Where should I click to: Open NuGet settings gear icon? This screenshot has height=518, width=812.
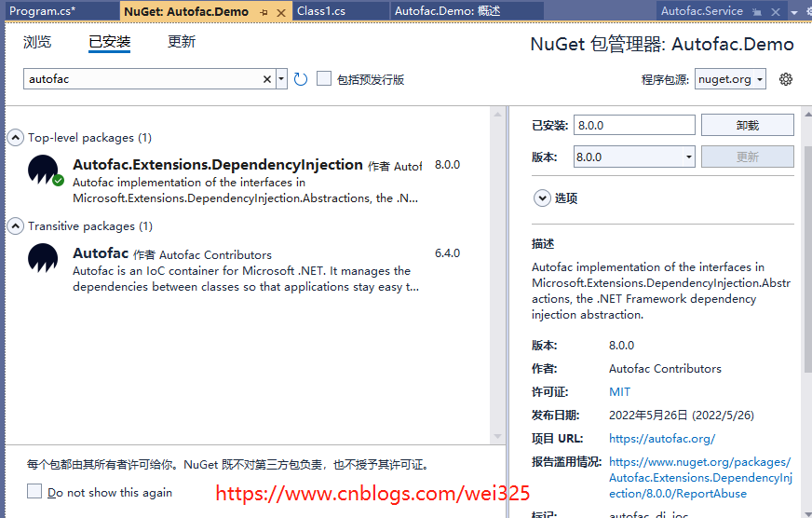(x=786, y=79)
